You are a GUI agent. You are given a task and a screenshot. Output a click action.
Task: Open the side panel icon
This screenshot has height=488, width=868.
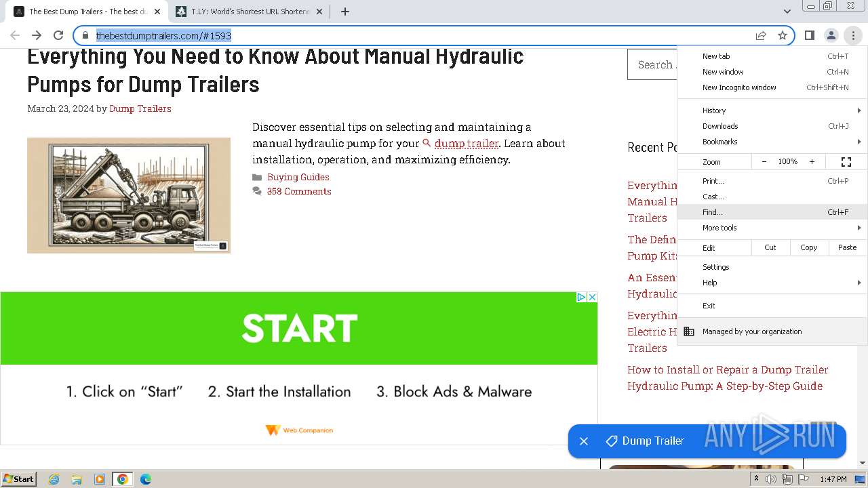click(809, 35)
